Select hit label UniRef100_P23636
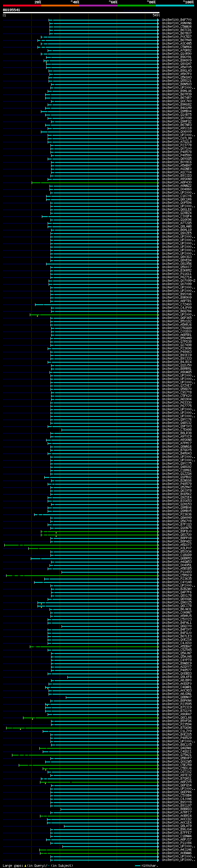The width and height of the screenshot is (197, 868). [176, 515]
